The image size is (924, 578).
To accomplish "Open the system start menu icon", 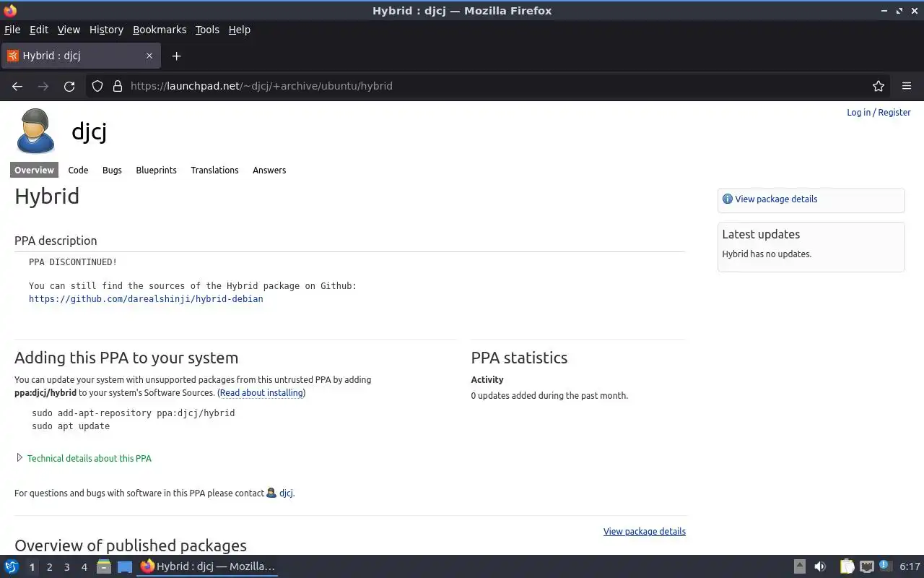I will click(12, 566).
